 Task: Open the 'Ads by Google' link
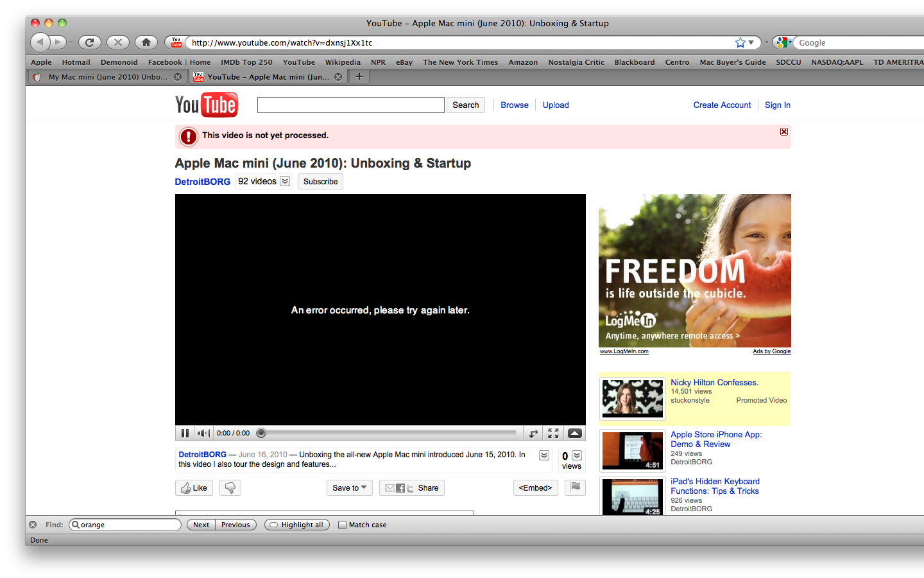(x=772, y=351)
